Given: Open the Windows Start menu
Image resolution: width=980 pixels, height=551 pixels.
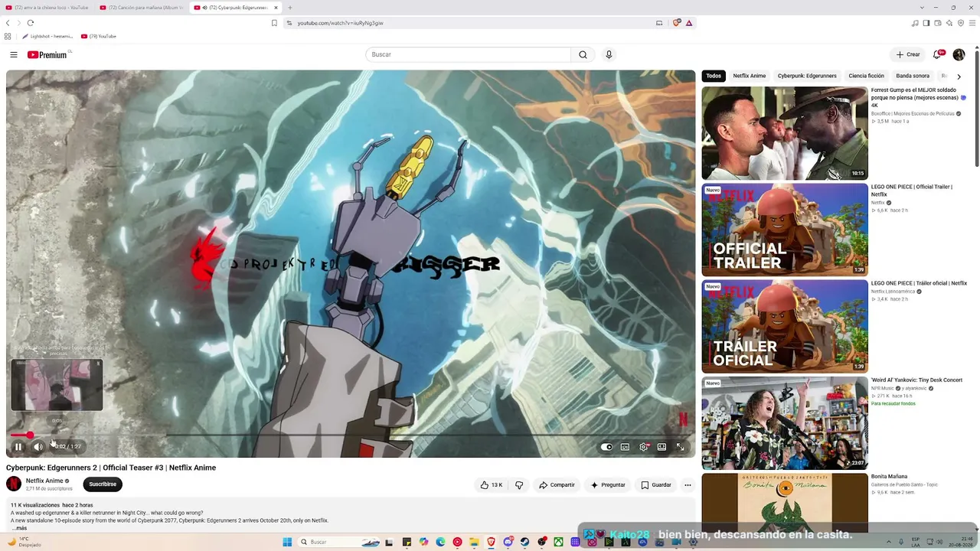Looking at the screenshot, I should tap(287, 542).
